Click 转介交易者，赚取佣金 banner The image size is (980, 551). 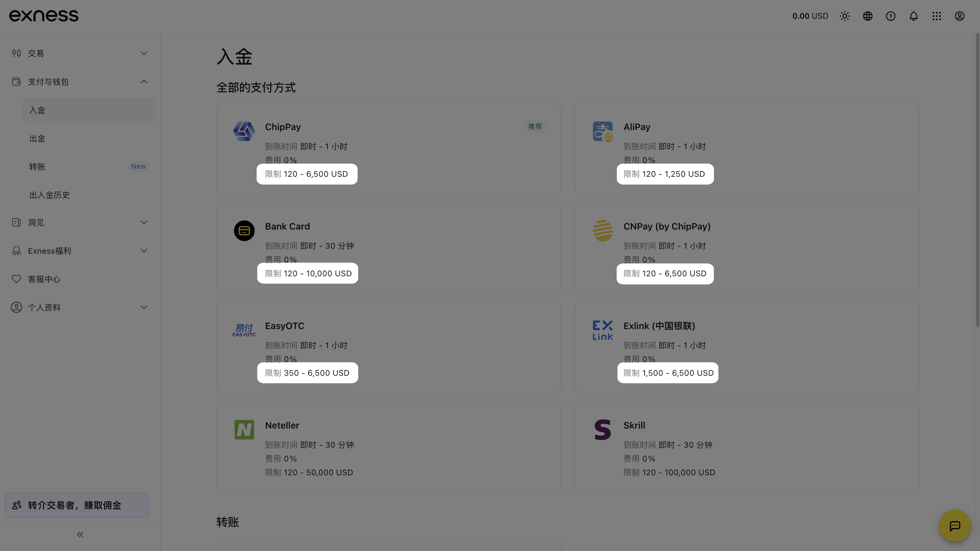coord(77,505)
